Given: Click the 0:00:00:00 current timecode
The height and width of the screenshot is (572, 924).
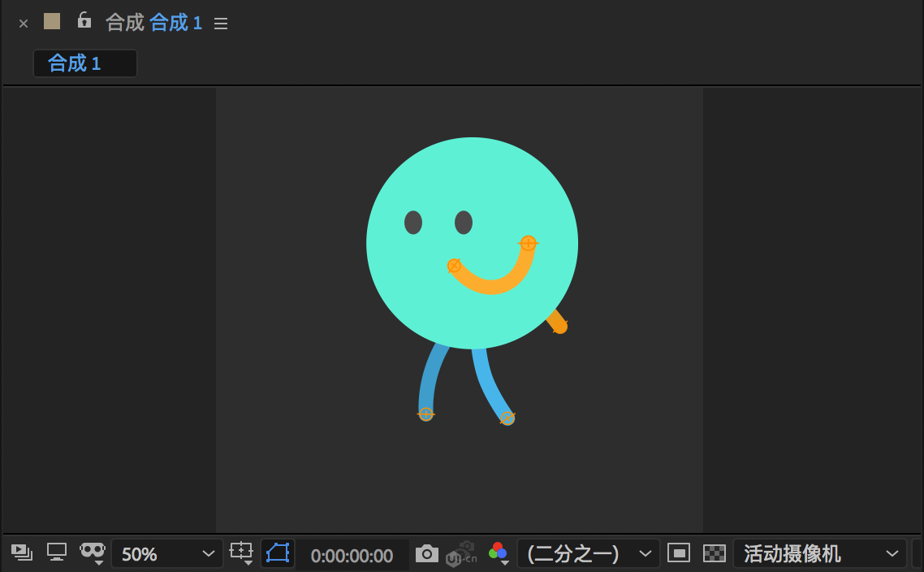Looking at the screenshot, I should [x=352, y=556].
